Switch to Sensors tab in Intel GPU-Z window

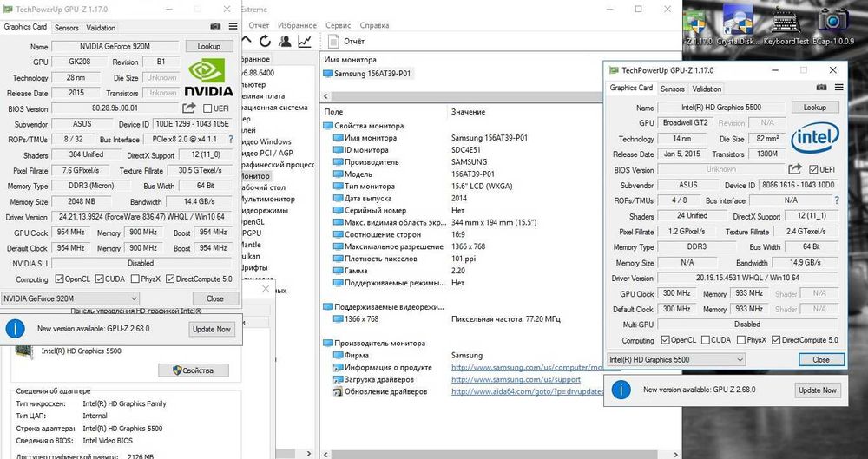point(673,89)
